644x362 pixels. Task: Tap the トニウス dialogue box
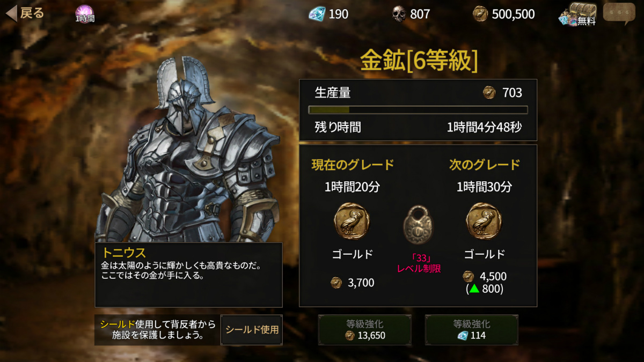point(188,275)
